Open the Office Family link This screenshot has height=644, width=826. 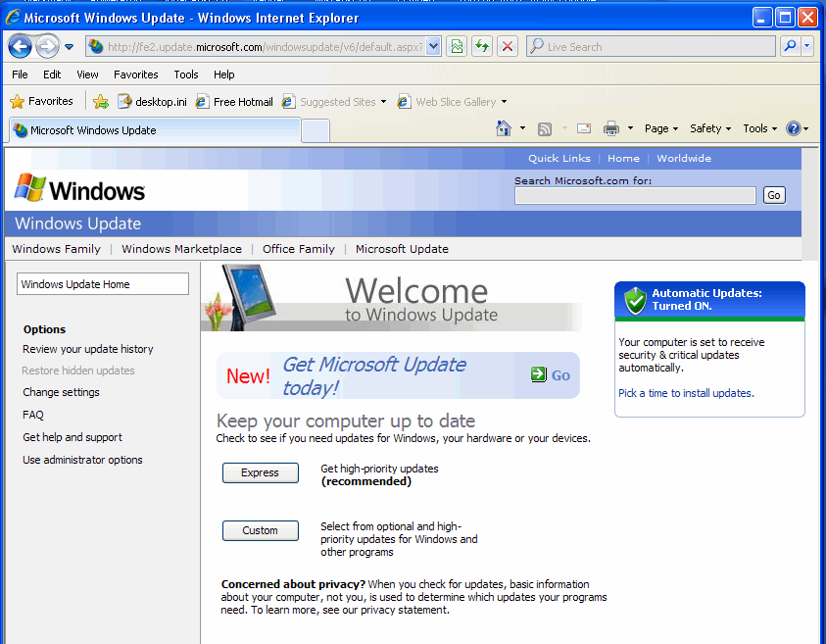pos(299,249)
